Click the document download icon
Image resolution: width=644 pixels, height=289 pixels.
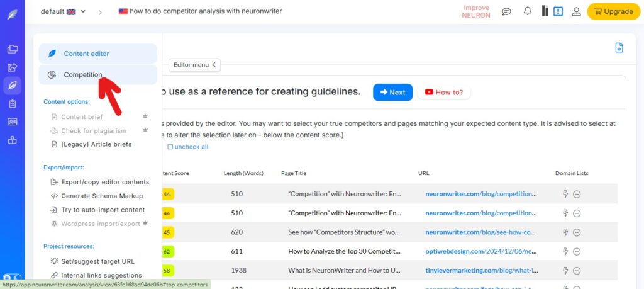click(619, 48)
